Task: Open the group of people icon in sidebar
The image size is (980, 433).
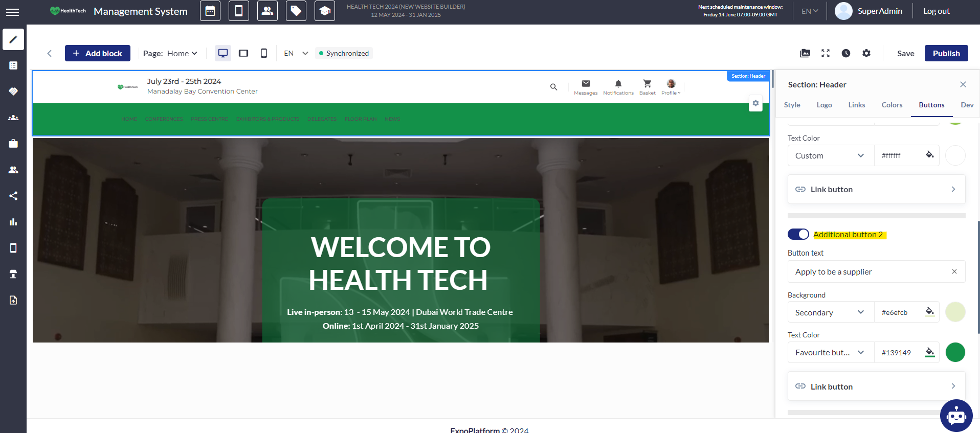Action: [13, 118]
